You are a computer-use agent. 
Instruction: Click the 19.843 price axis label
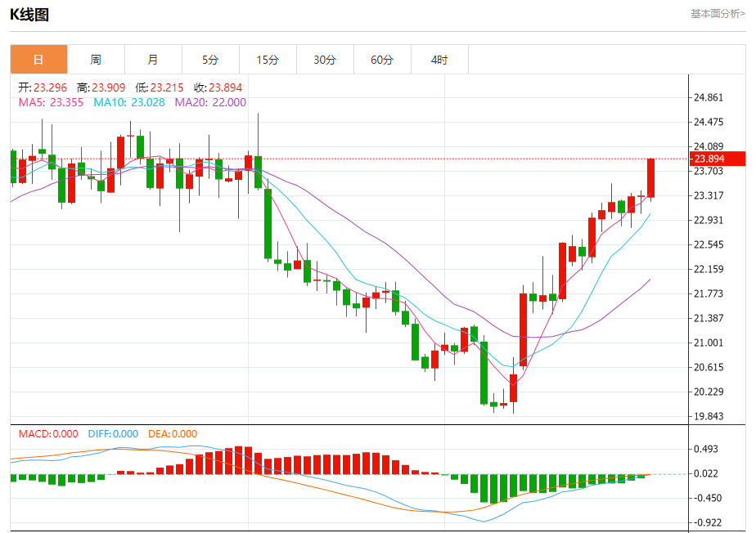[x=709, y=416]
